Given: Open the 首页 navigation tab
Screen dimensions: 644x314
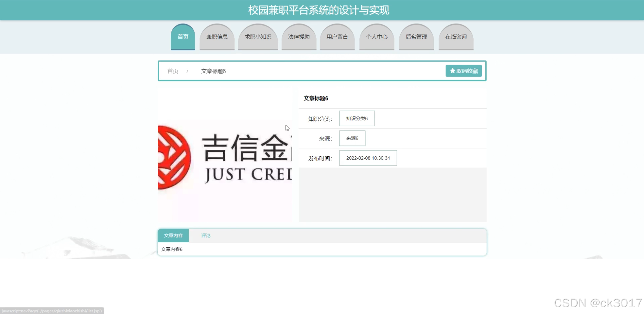Looking at the screenshot, I should pos(183,37).
